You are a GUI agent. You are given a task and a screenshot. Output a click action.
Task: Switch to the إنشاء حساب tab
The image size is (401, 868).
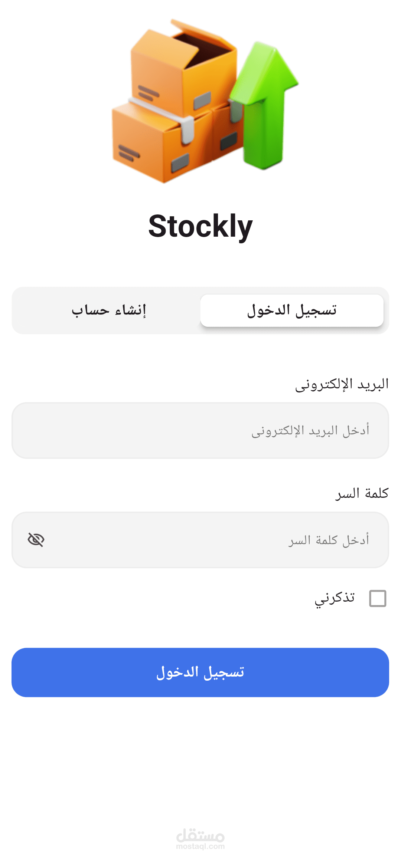[x=108, y=310]
